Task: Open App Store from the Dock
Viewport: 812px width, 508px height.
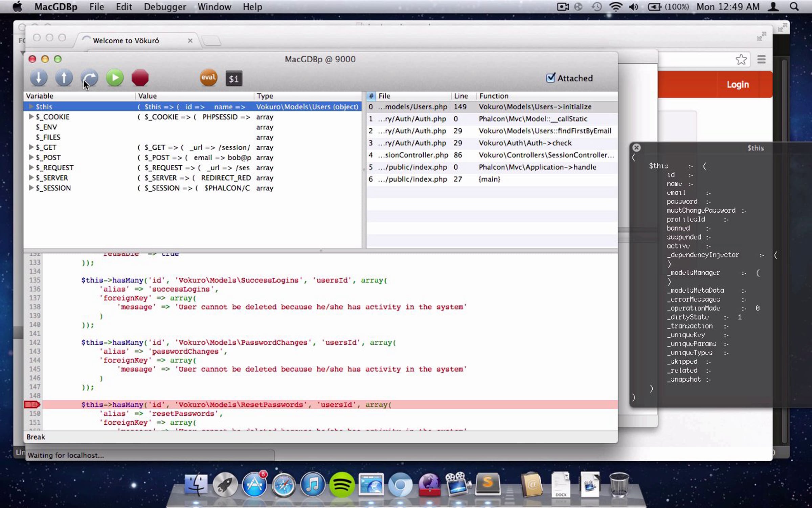Action: click(254, 485)
